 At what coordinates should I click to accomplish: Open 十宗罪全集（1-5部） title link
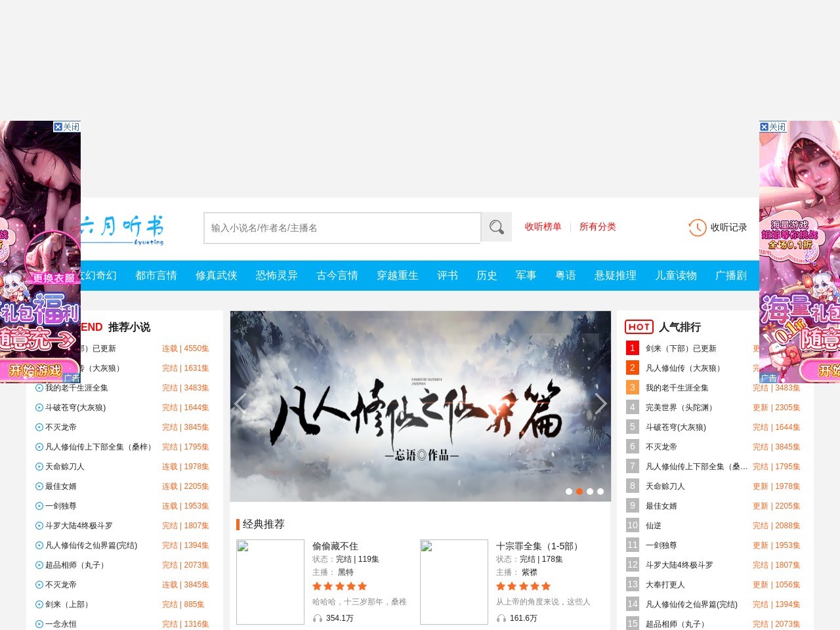pyautogui.click(x=539, y=546)
